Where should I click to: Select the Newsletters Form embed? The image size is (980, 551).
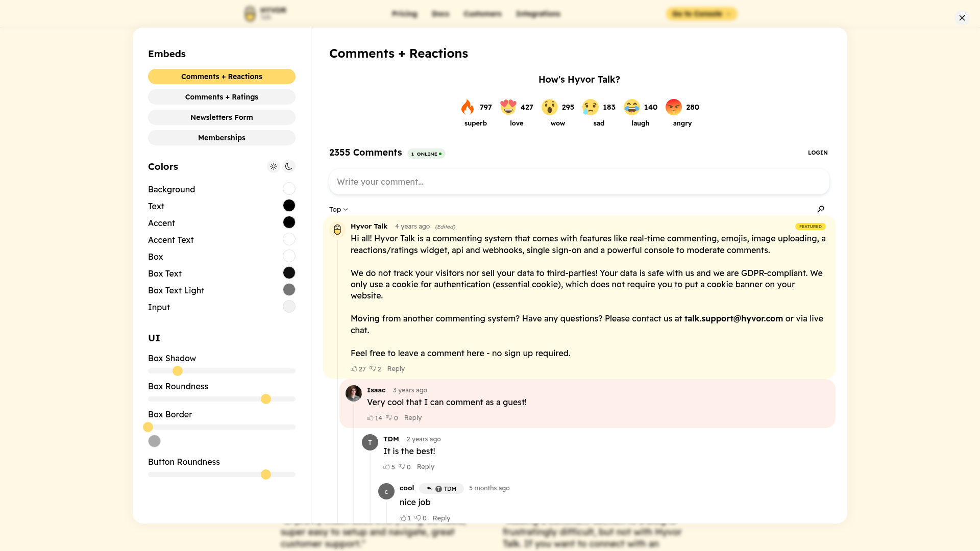[222, 117]
